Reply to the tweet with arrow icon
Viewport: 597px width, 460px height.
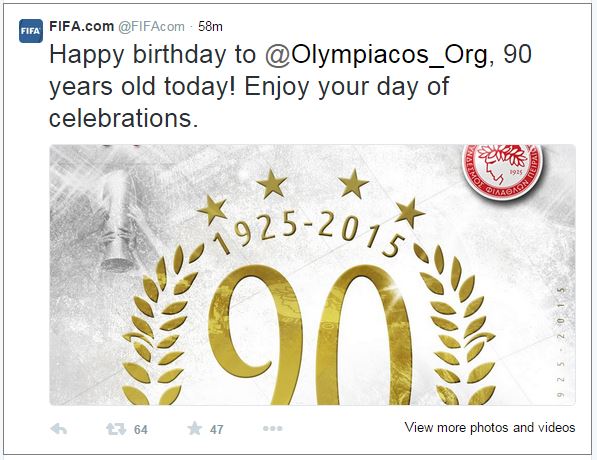click(x=59, y=429)
